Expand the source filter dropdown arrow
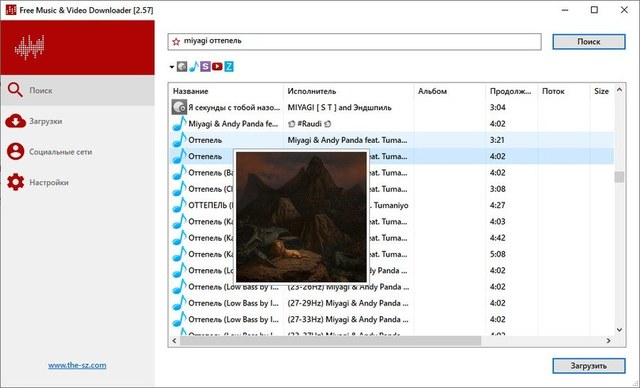Viewport: 640px width, 388px height. pos(172,67)
